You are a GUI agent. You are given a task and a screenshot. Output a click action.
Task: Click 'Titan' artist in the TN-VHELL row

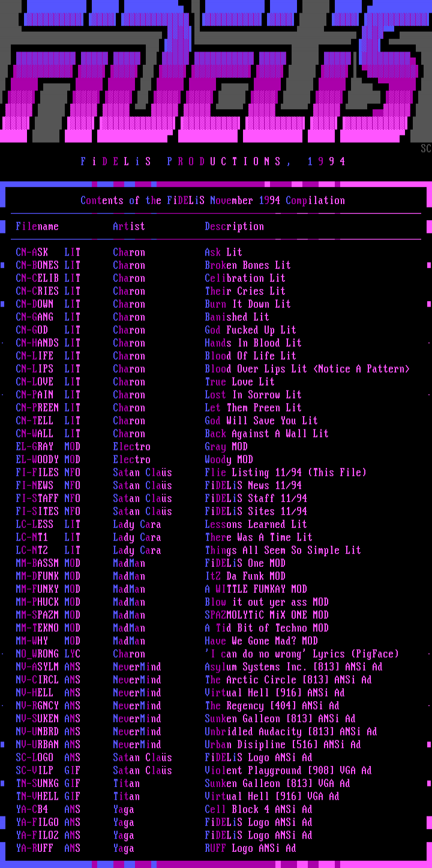pos(126,797)
